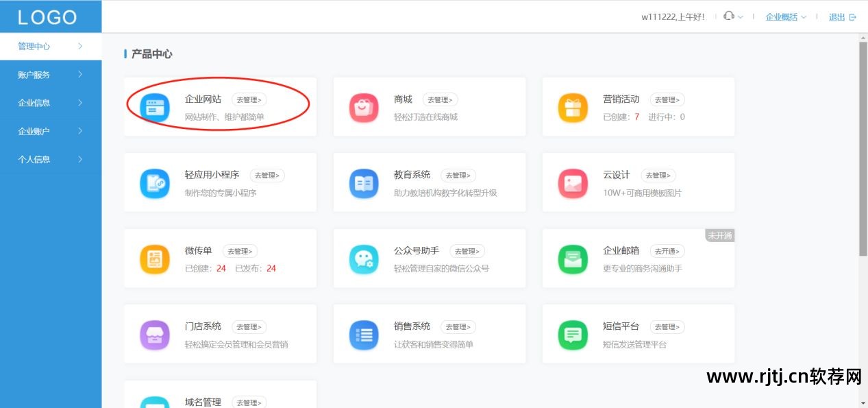Image resolution: width=868 pixels, height=408 pixels.
Task: Click the 短信平台 card title
Action: pos(621,326)
